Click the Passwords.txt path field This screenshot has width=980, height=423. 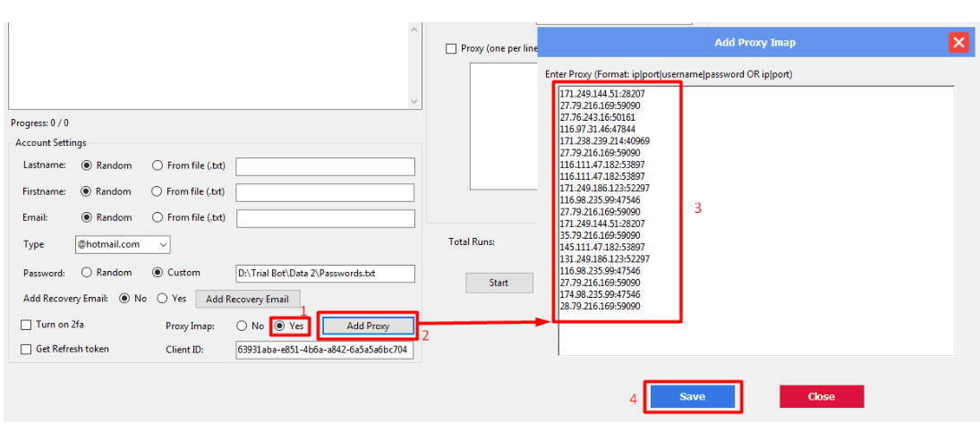(326, 274)
